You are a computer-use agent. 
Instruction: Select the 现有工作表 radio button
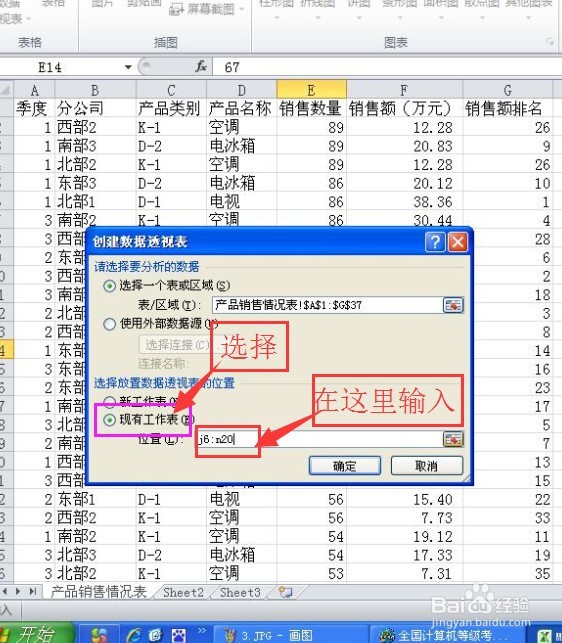coord(109,420)
